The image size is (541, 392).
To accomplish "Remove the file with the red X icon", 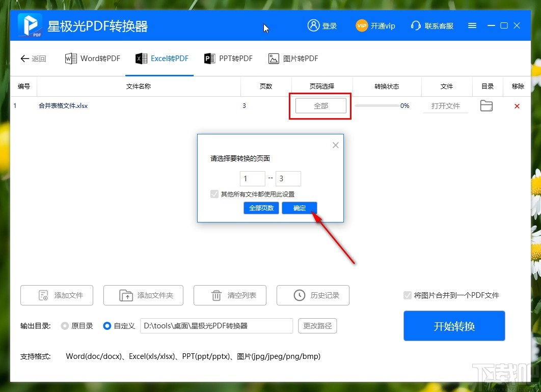I will [x=517, y=106].
